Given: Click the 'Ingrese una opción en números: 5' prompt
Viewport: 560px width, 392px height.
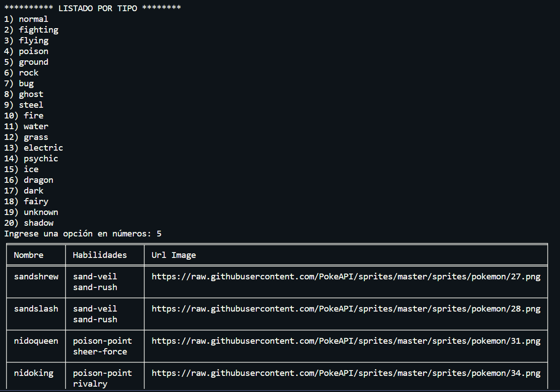Looking at the screenshot, I should point(83,234).
